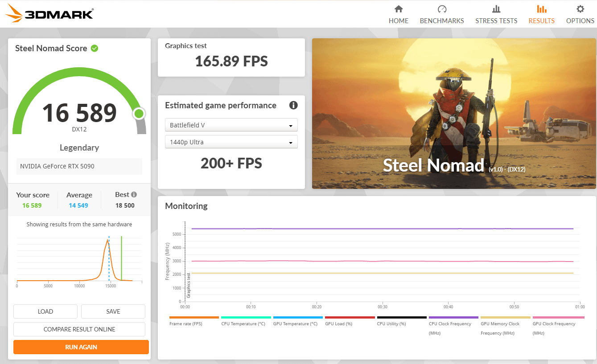This screenshot has height=364, width=597.
Task: Click the info icon beside Best score
Action: pos(134,195)
